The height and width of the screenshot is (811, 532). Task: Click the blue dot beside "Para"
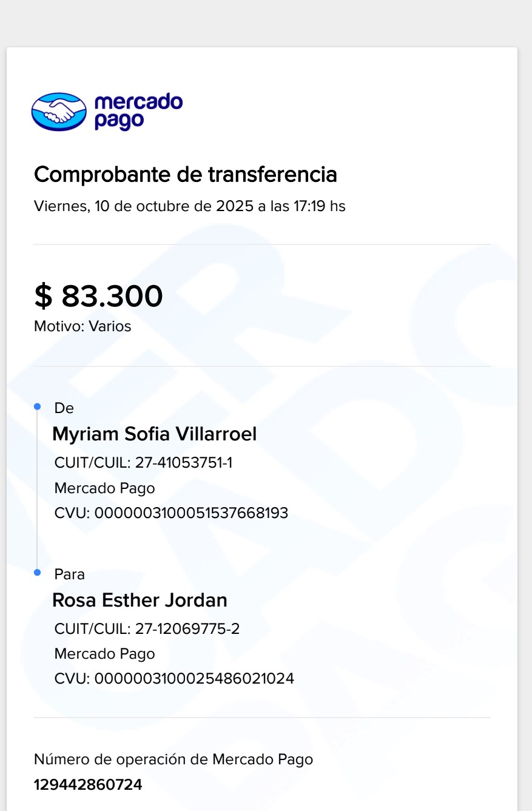point(37,572)
